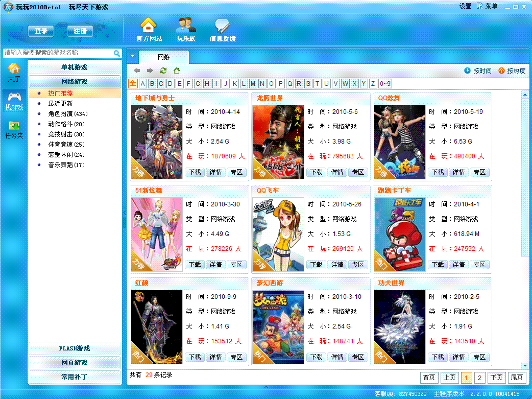Click the 首页 pagination button

point(429,377)
